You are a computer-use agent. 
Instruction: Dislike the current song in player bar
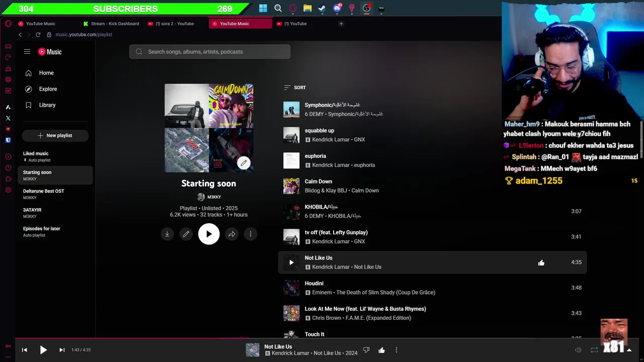click(x=366, y=350)
